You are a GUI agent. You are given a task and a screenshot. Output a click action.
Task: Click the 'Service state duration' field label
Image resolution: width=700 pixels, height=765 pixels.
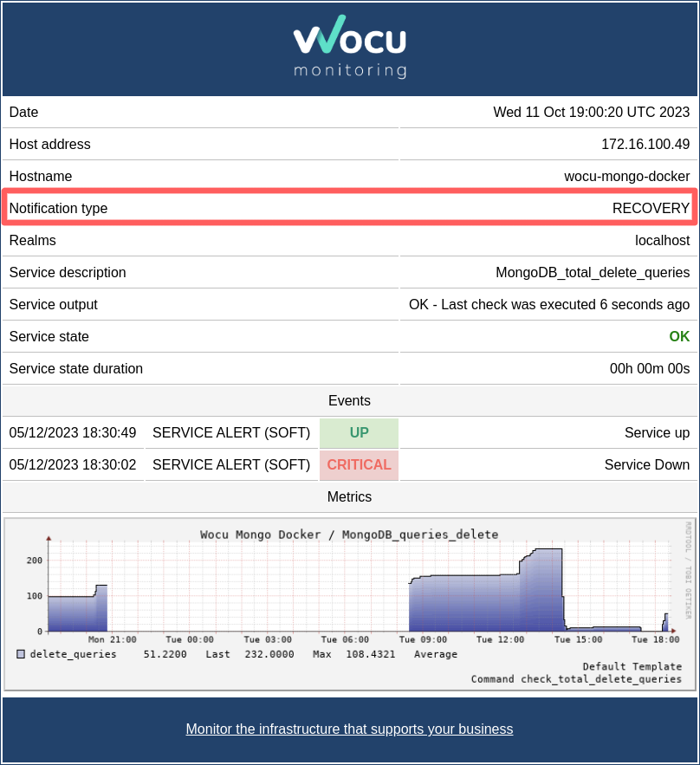pos(76,368)
